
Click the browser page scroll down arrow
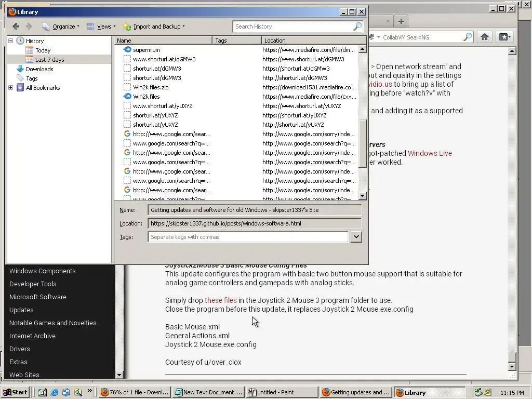click(x=512, y=366)
